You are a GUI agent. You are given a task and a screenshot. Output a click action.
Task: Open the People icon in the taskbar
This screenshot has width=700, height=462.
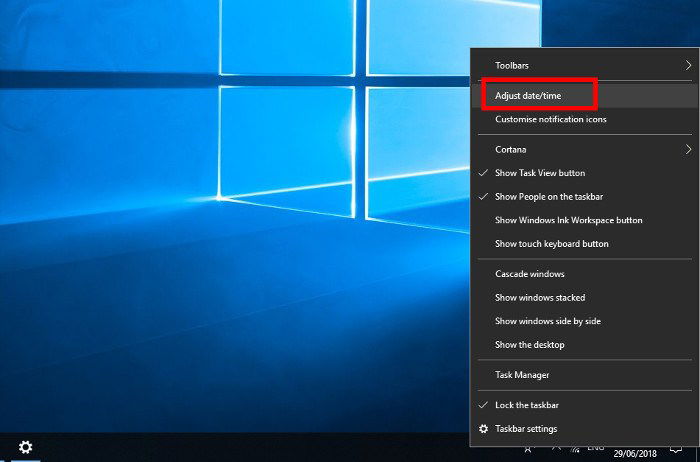pos(529,449)
